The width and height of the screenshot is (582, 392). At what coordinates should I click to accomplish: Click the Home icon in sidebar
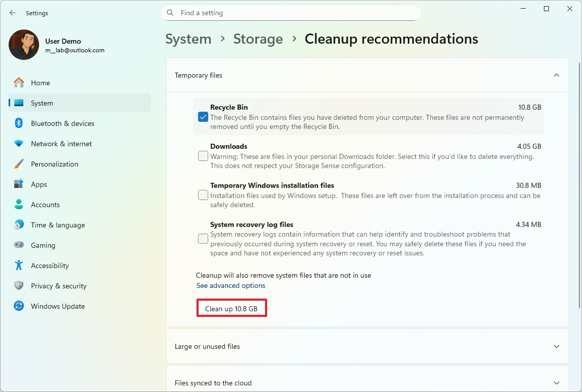pyautogui.click(x=19, y=83)
